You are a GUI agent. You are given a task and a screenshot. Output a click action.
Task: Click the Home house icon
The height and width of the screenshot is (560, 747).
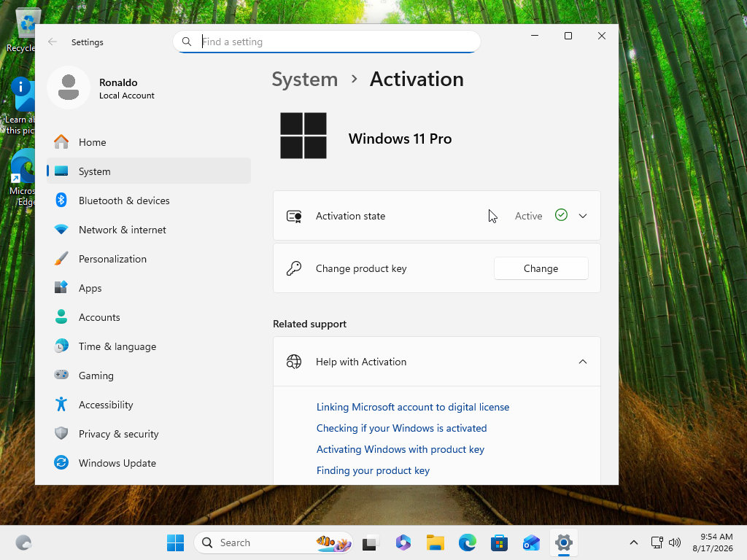61,142
